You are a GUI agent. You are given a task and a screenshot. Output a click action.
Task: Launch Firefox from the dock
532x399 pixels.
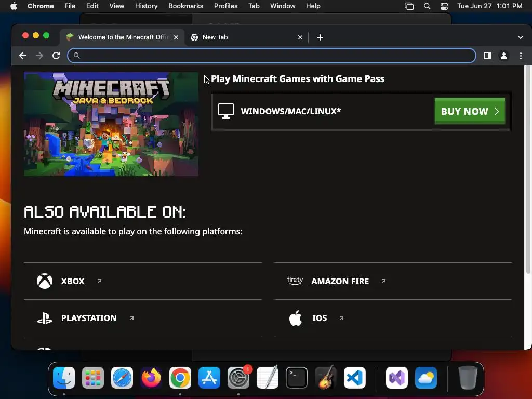tap(151, 378)
